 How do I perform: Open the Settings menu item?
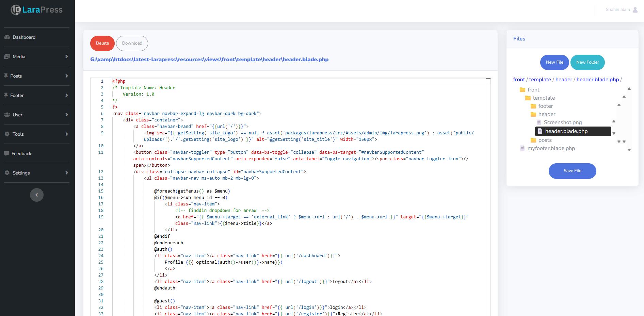[21, 173]
